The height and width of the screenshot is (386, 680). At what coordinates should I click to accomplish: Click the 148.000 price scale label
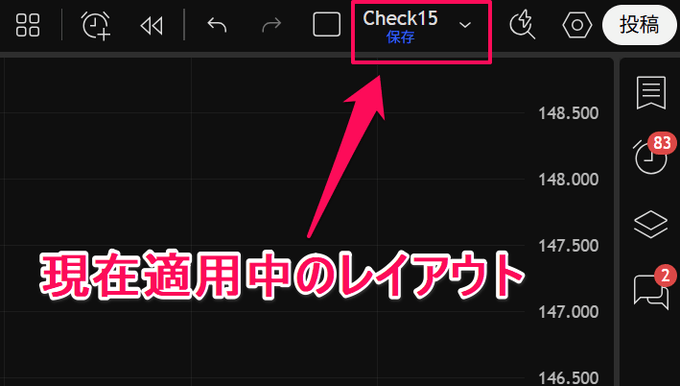point(568,179)
